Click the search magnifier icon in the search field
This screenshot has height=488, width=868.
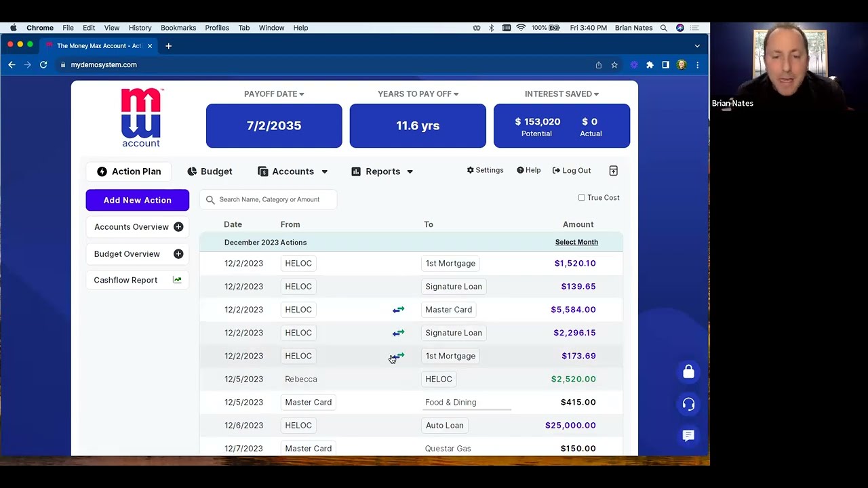[210, 199]
